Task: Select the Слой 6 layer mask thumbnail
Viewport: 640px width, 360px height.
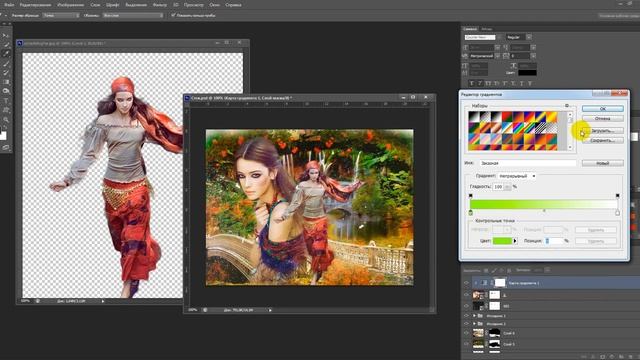Action: [x=494, y=333]
